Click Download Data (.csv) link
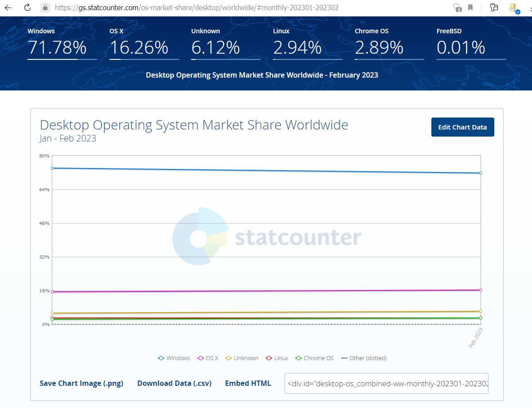532x408 pixels. (x=174, y=383)
